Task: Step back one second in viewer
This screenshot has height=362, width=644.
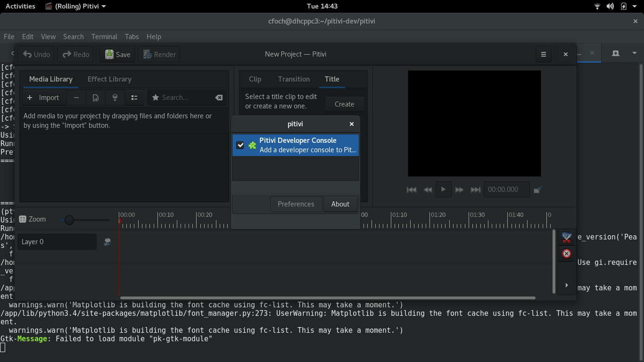Action: point(428,189)
